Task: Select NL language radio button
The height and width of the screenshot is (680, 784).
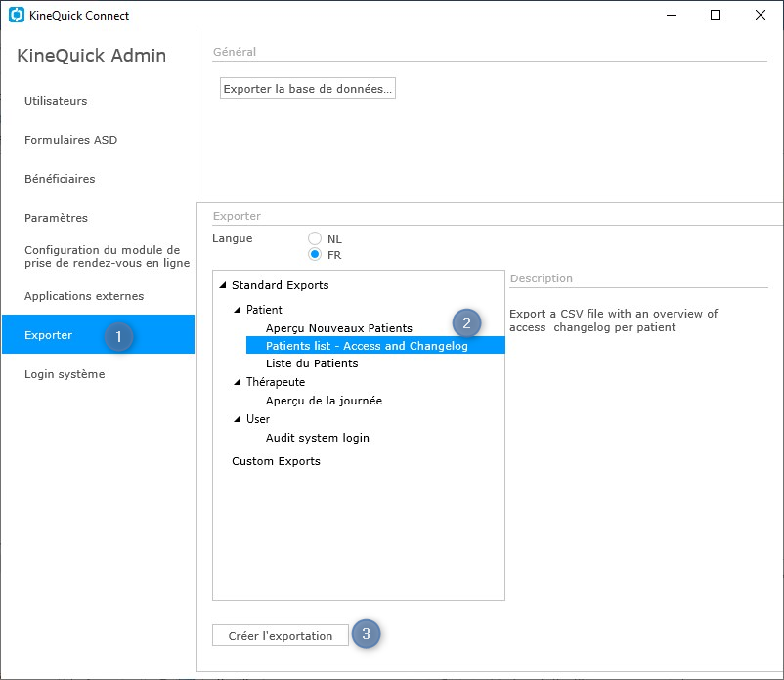Action: point(315,238)
